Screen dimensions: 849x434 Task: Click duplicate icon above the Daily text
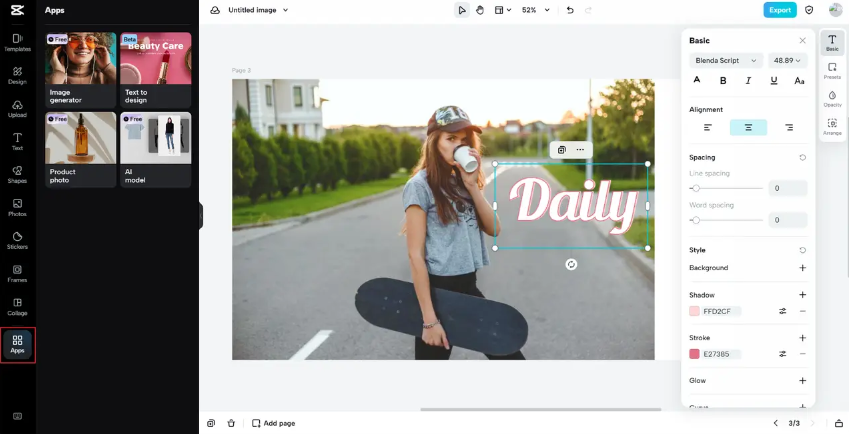coord(561,150)
